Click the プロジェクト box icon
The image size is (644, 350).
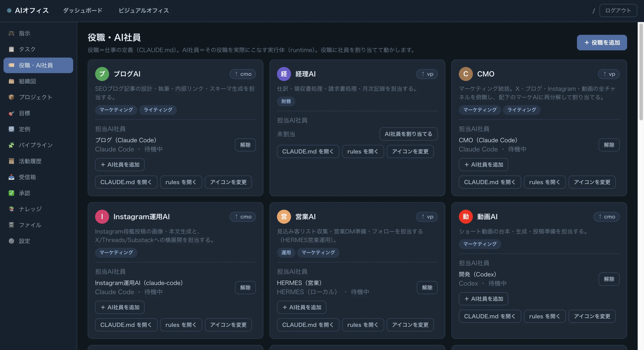[11, 97]
